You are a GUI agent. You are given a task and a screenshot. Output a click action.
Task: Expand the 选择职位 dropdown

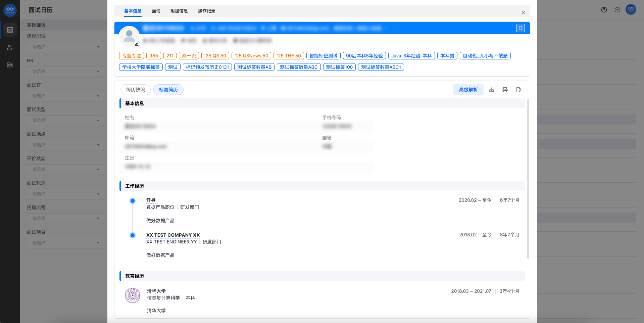click(65, 47)
